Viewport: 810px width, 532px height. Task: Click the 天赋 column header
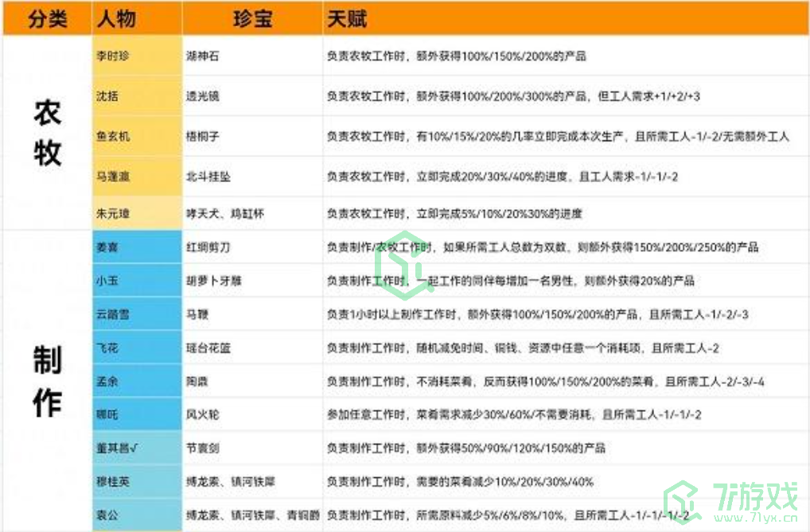(x=347, y=19)
